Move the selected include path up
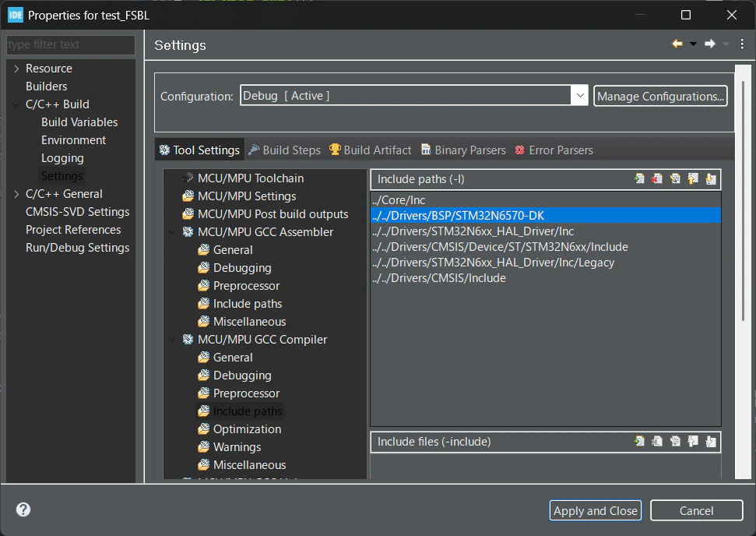The width and height of the screenshot is (756, 536). point(693,179)
